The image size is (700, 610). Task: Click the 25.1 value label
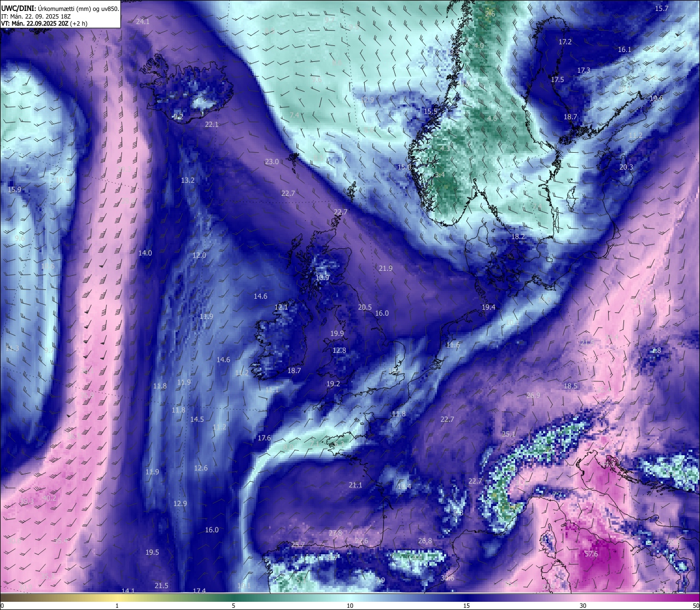click(x=509, y=434)
